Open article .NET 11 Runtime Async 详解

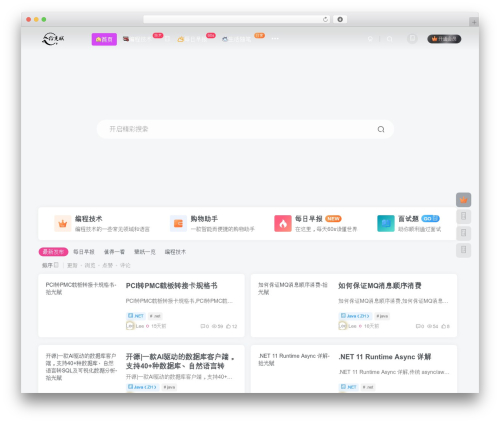point(385,357)
